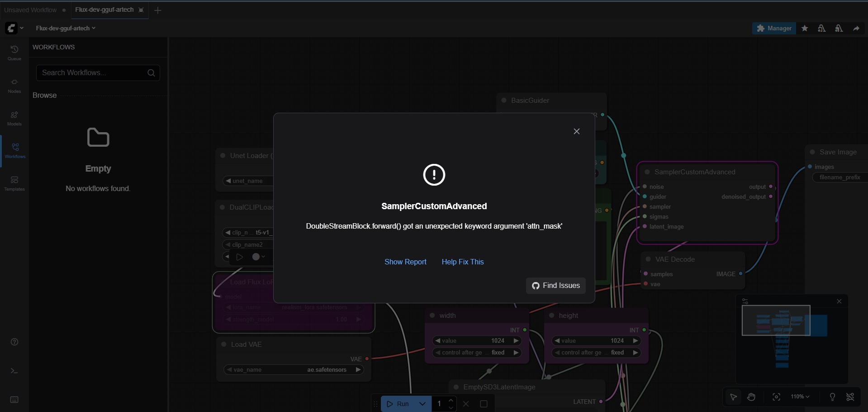Click the help question mark icon
Viewport: 868px width, 412px height.
14,342
